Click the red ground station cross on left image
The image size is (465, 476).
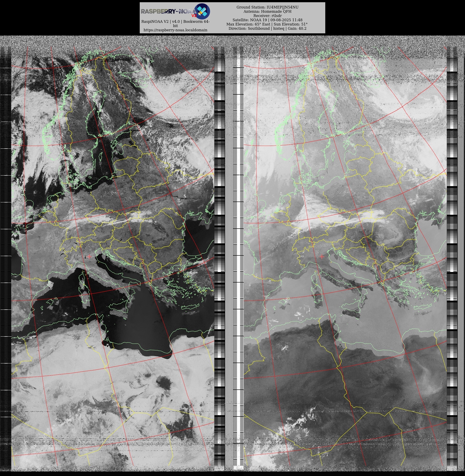coord(89,257)
